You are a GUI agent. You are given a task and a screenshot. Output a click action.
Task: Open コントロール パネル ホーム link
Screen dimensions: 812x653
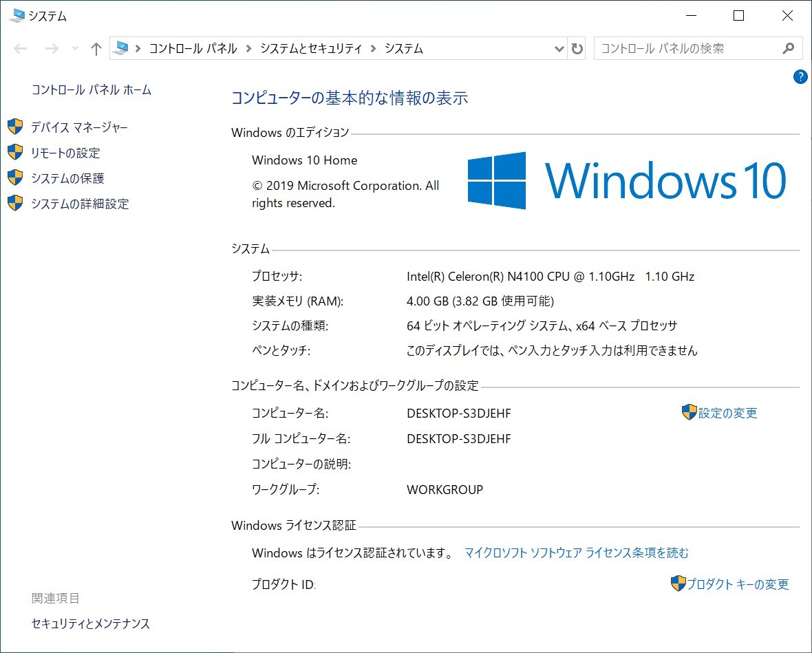(x=92, y=90)
